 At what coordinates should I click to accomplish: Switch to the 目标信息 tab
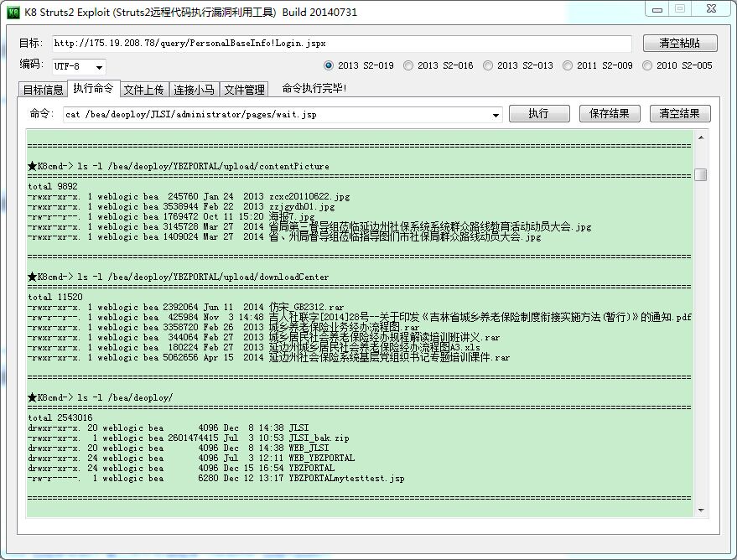[43, 89]
